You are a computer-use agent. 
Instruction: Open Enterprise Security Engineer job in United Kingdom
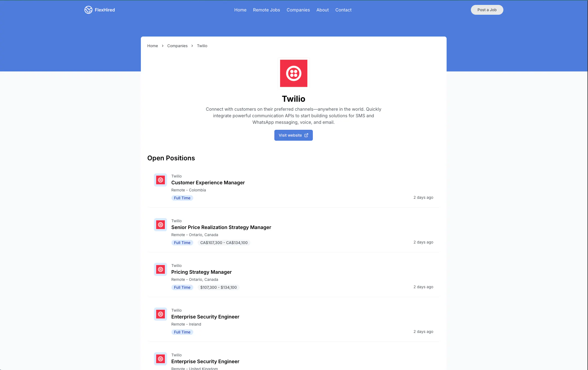pyautogui.click(x=205, y=362)
